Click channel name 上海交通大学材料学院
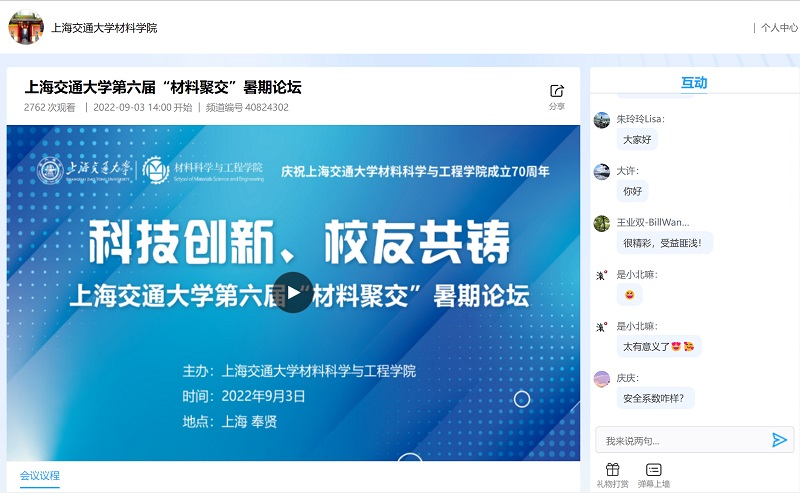 (x=104, y=28)
